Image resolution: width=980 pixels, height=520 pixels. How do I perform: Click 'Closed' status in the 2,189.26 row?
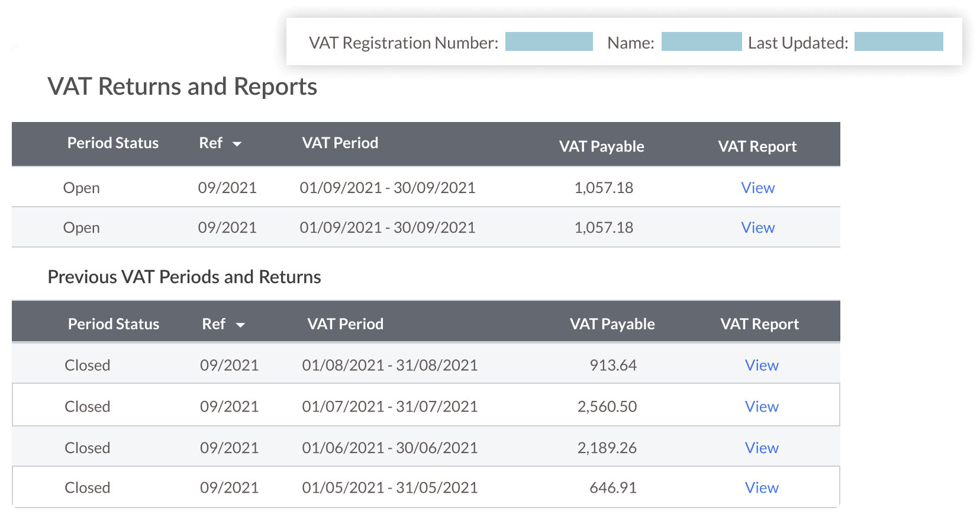[88, 448]
